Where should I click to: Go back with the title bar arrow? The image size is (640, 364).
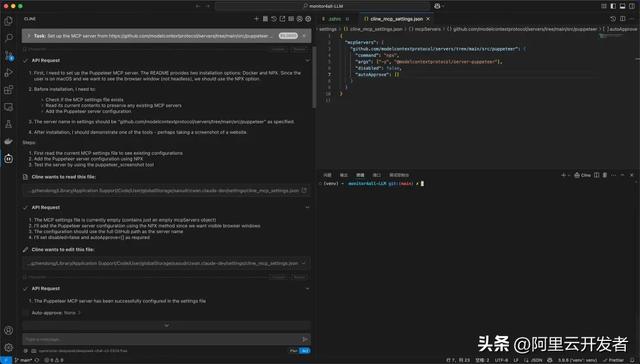[198, 6]
